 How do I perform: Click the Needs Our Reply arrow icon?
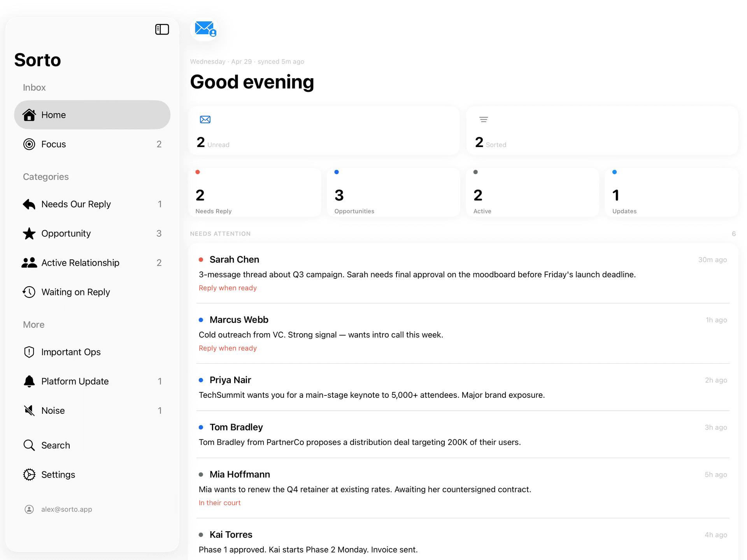pos(29,204)
